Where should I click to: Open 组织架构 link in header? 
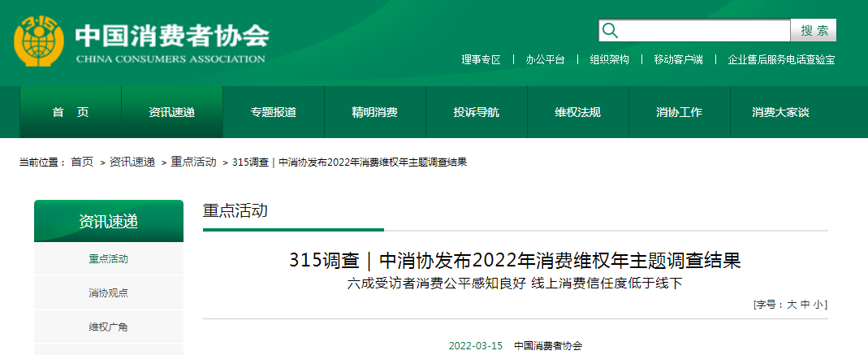[x=610, y=60]
